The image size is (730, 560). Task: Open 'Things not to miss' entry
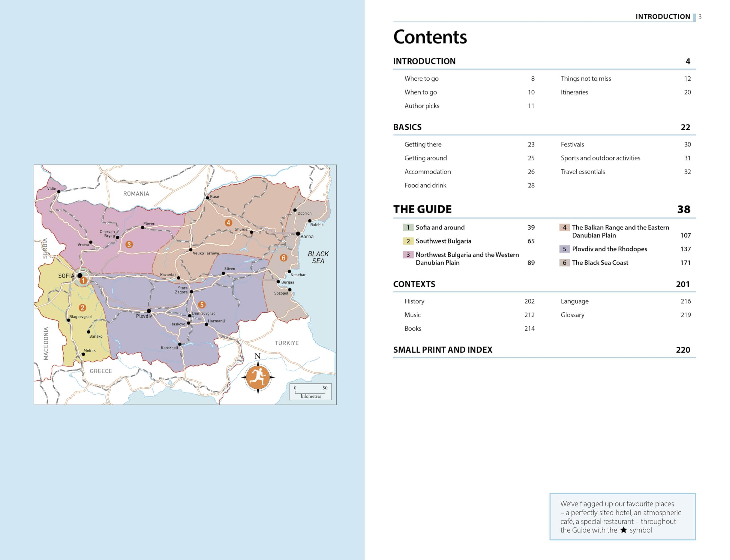[586, 79]
